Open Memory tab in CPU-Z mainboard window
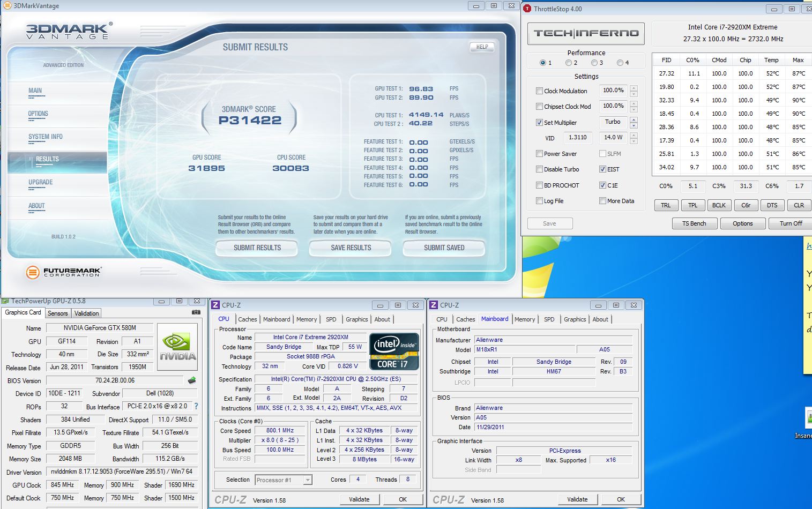This screenshot has height=509, width=812. click(525, 319)
